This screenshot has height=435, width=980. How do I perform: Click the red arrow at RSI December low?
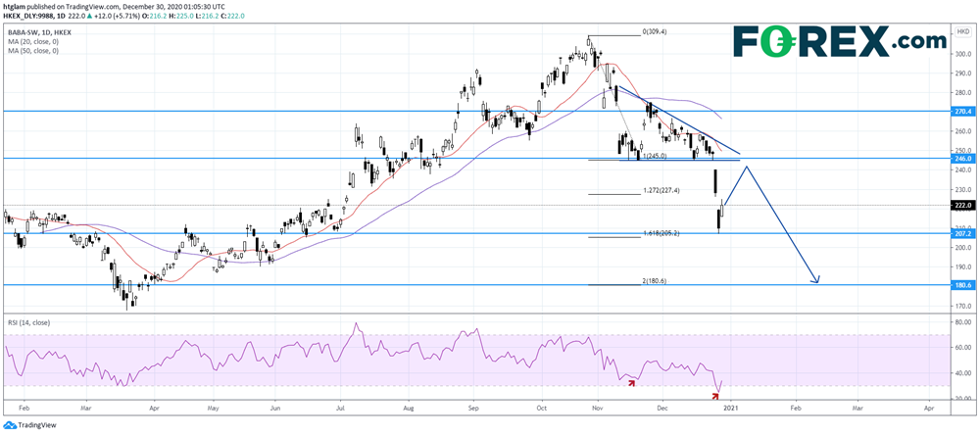click(x=714, y=394)
